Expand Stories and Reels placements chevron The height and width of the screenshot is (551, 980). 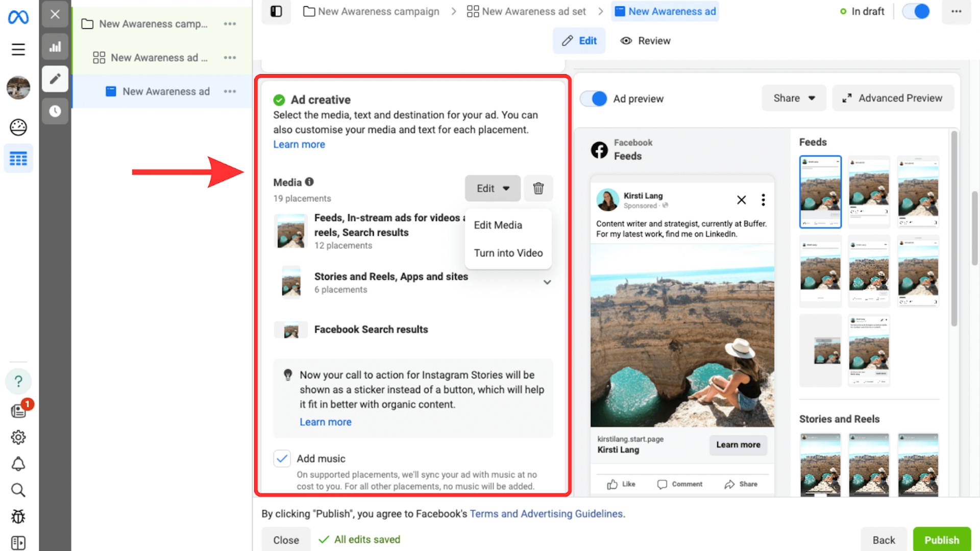[547, 282]
